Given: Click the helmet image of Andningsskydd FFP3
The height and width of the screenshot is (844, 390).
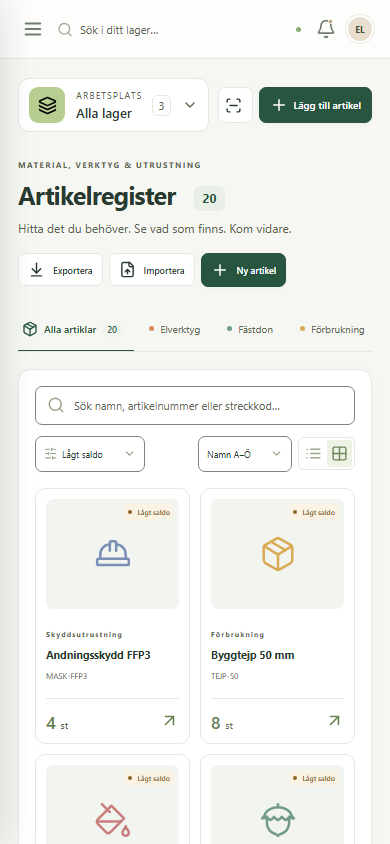Looking at the screenshot, I should (x=112, y=554).
